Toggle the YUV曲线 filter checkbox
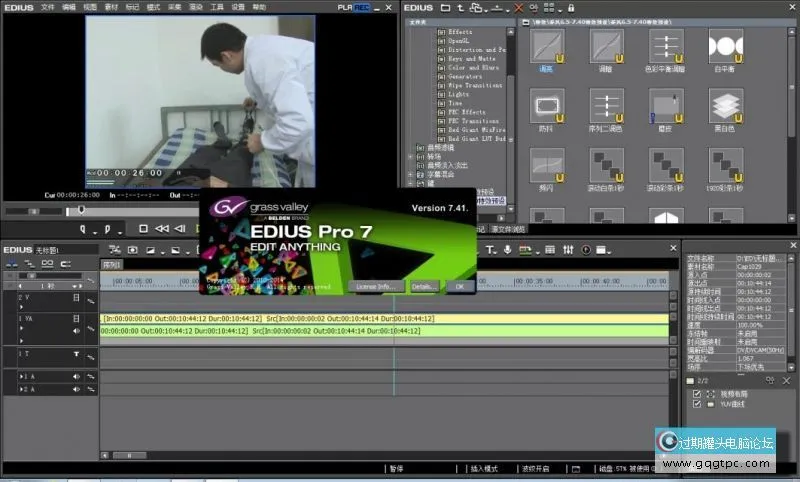800x482 pixels. [x=697, y=405]
